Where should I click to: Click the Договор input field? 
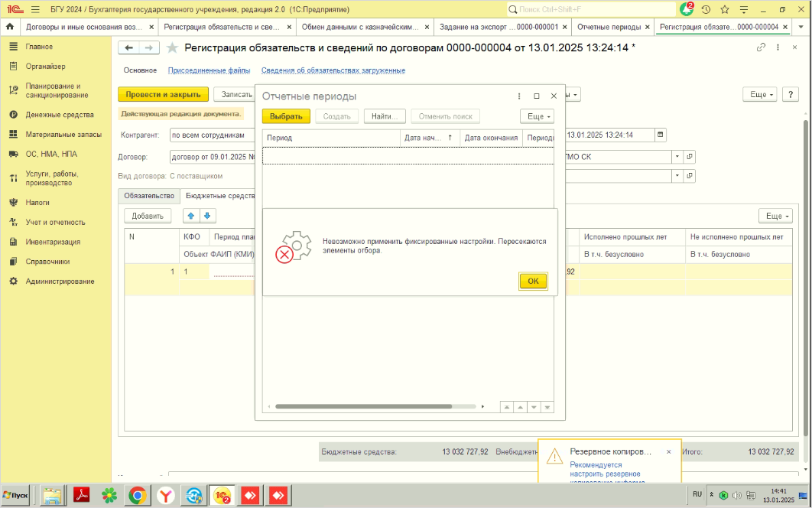[213, 157]
